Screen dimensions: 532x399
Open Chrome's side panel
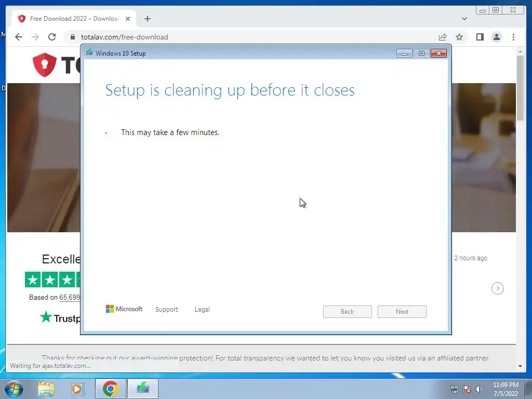[x=480, y=37]
